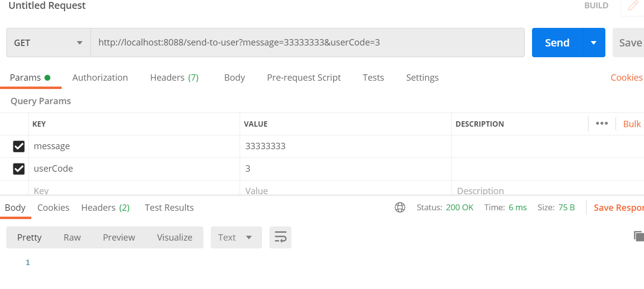Click line number 1 in response body
644x289 pixels.
27,263
